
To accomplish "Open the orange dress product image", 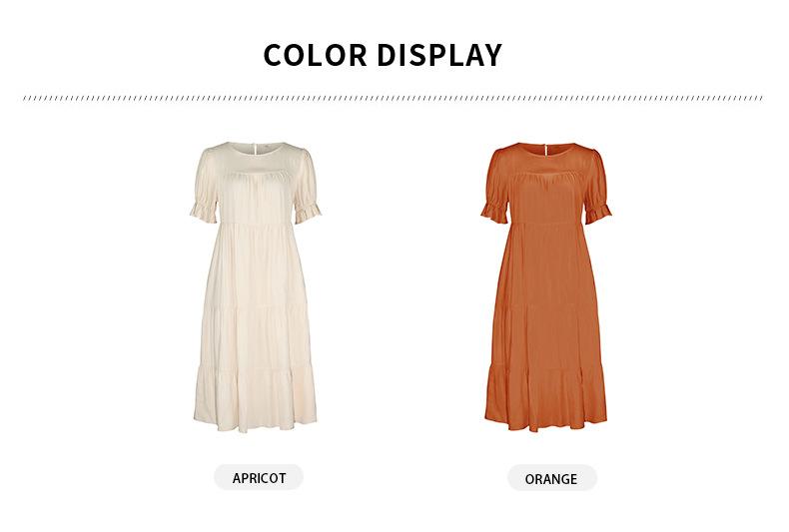I will pos(546,287).
